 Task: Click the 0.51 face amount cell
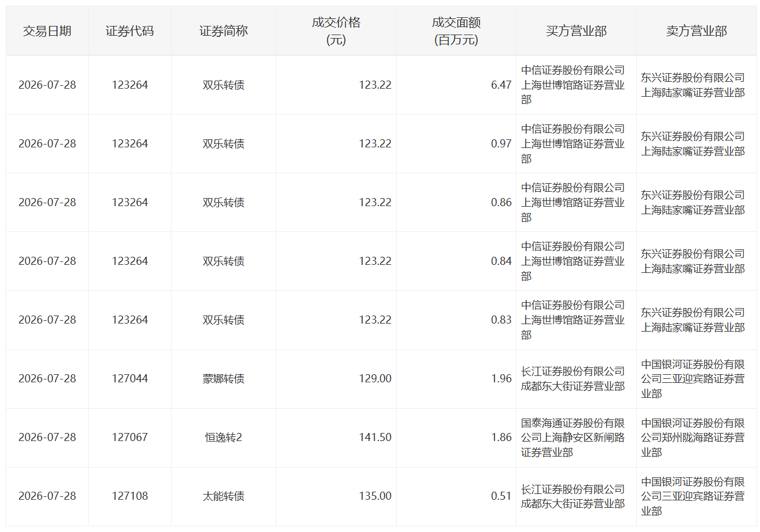457,496
